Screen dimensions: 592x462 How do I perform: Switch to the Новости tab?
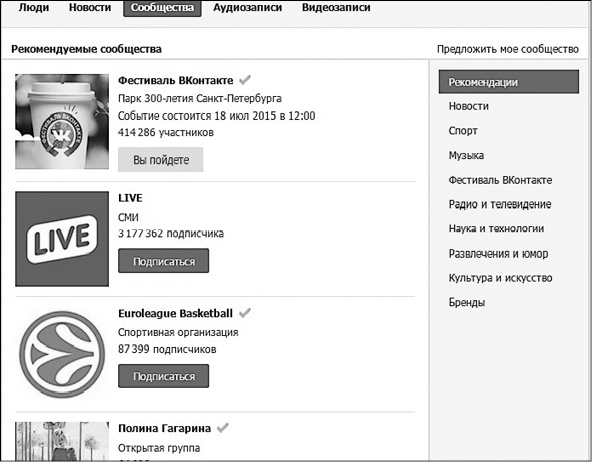point(90,8)
